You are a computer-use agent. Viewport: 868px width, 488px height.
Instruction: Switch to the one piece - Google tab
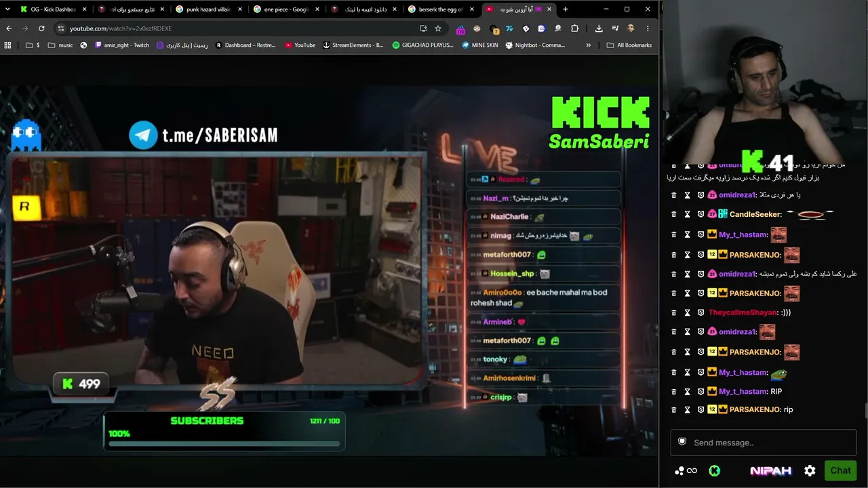point(286,9)
